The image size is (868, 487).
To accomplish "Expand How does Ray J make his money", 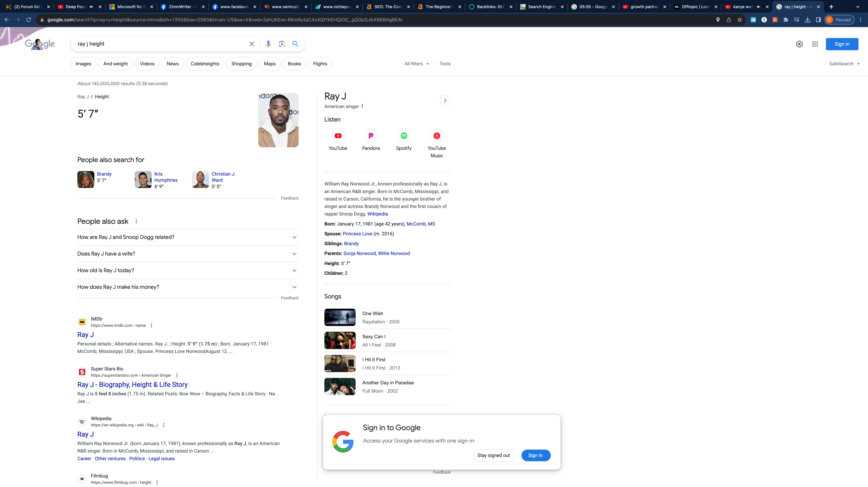I will click(188, 287).
